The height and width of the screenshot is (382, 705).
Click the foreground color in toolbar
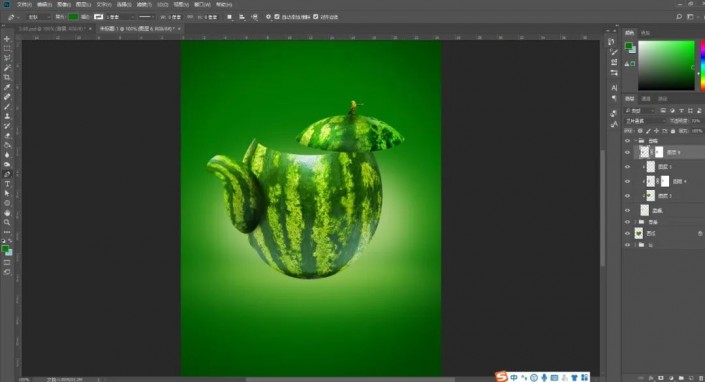pyautogui.click(x=5, y=249)
